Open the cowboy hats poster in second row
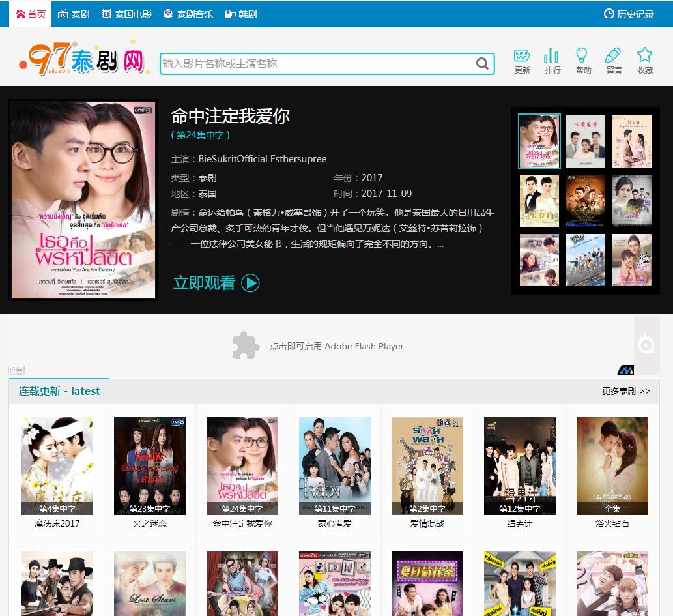The image size is (673, 616). pos(57,584)
